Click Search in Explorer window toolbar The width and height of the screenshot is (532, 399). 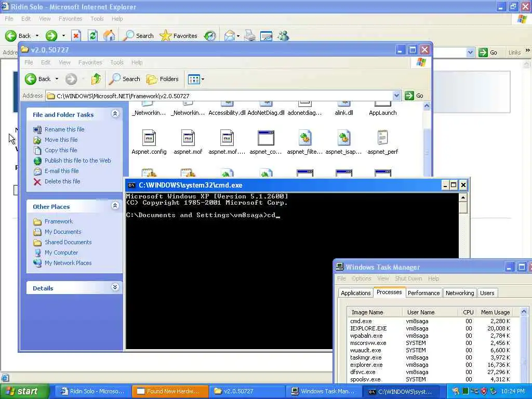click(125, 79)
